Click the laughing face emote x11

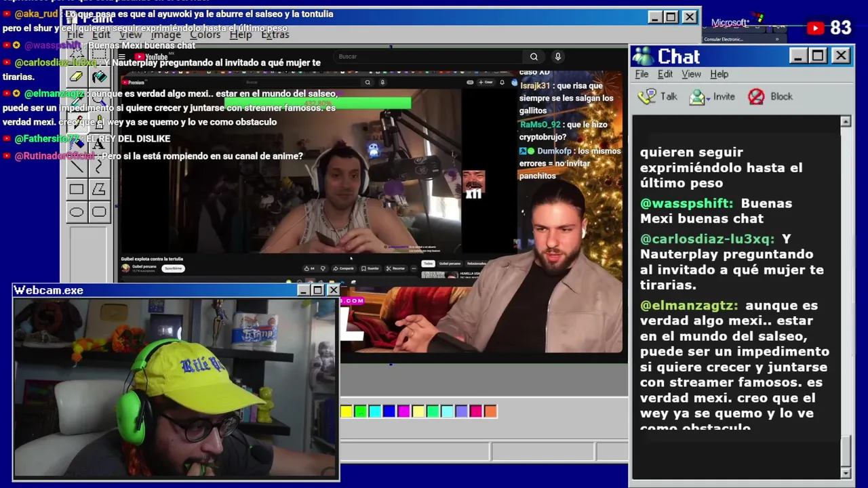click(474, 184)
